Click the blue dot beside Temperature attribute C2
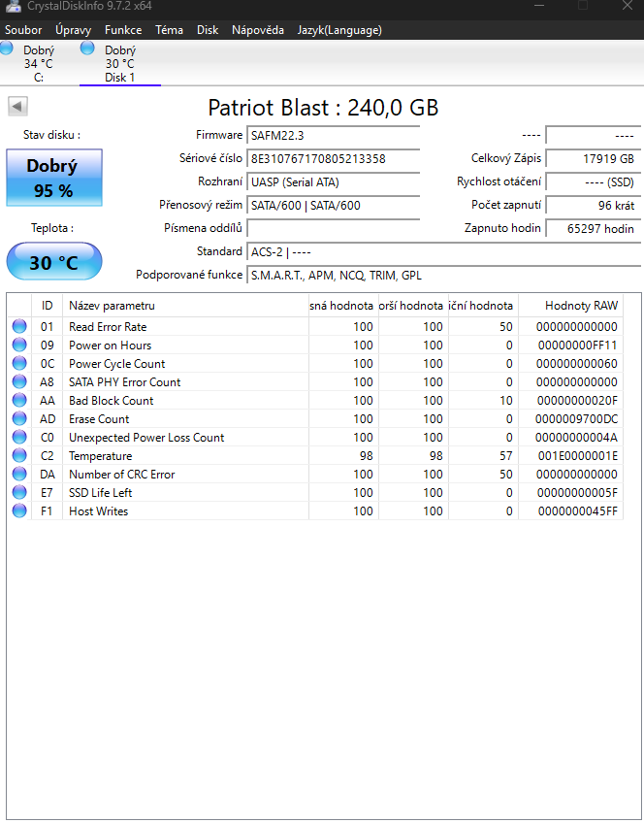The image size is (644, 823). coord(19,455)
